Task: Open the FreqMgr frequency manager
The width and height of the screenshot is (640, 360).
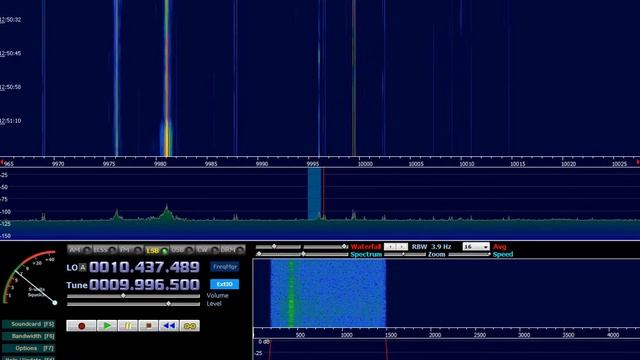Action: pyautogui.click(x=224, y=267)
